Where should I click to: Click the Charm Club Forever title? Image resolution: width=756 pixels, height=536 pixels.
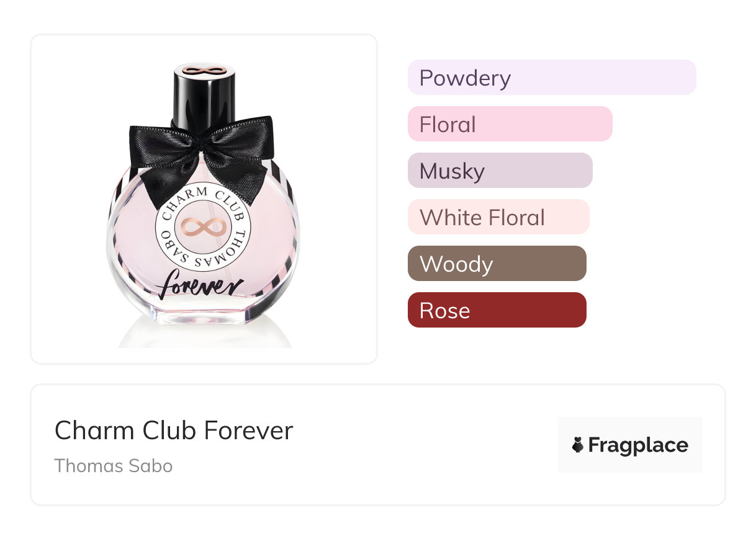pyautogui.click(x=174, y=431)
